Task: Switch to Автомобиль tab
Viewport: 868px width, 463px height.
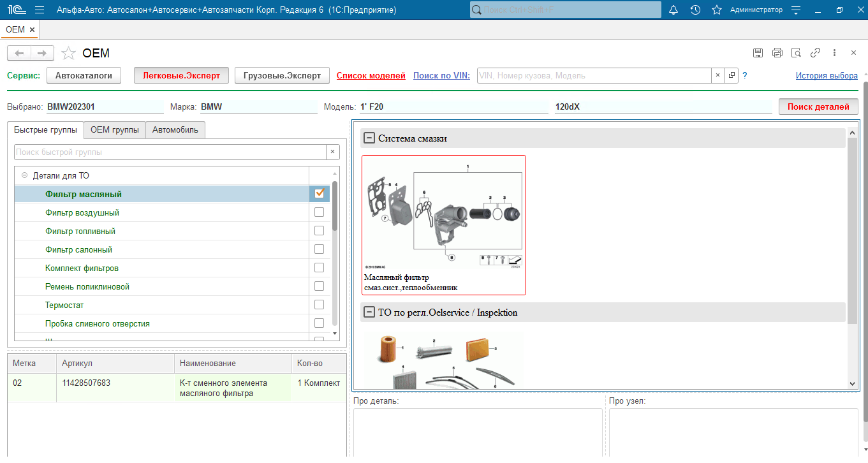Action: click(175, 130)
